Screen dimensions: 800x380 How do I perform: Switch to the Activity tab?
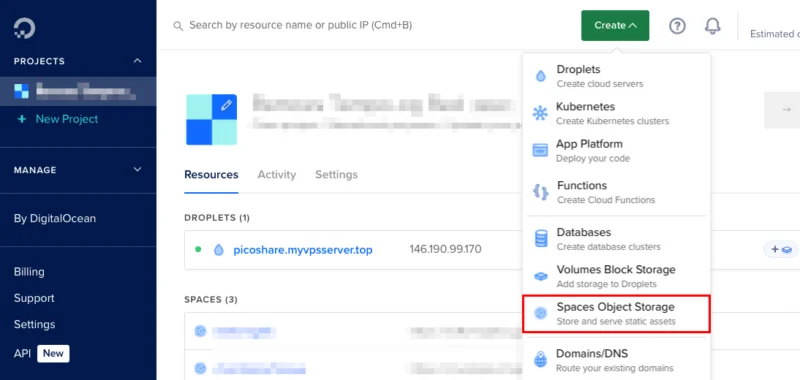277,174
